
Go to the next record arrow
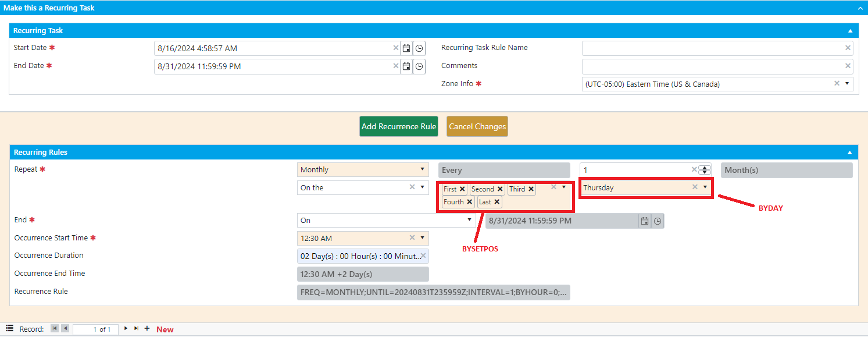point(126,329)
